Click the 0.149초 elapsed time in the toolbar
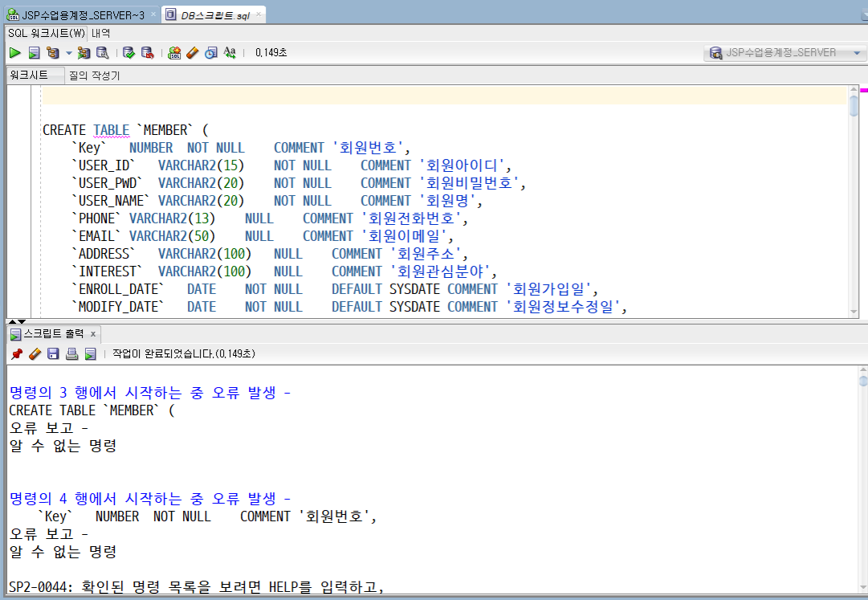Viewport: 868px width, 600px height. [271, 52]
